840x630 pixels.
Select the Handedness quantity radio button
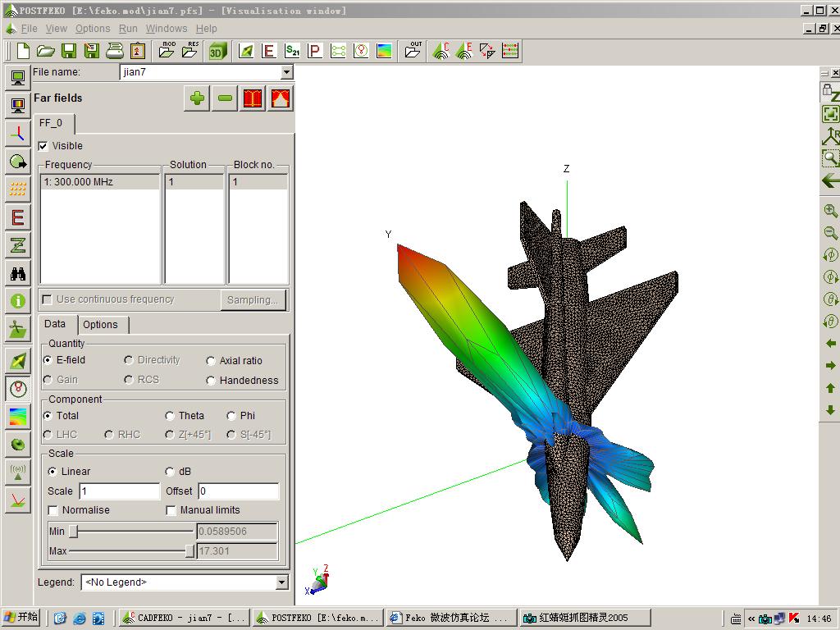click(211, 381)
